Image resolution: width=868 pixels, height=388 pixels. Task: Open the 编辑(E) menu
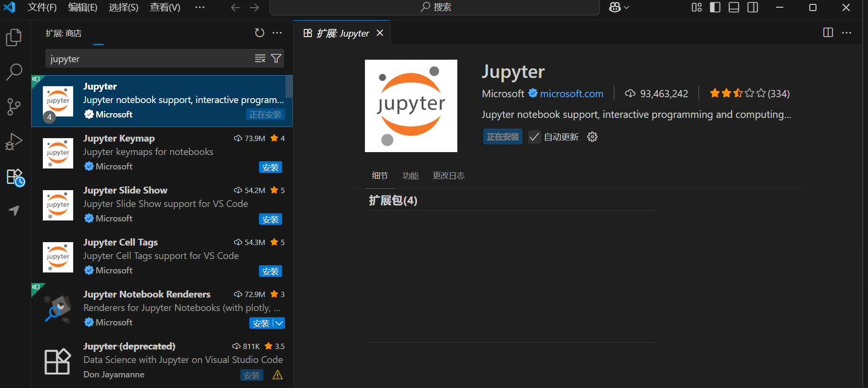pyautogui.click(x=82, y=7)
